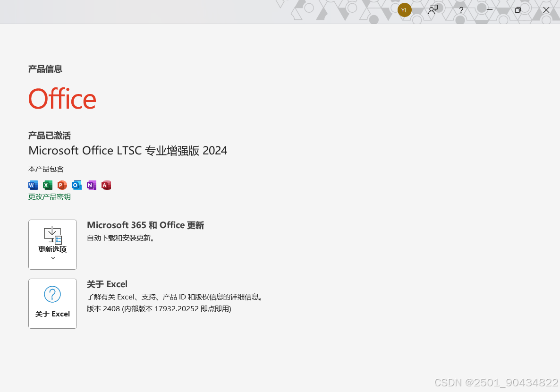
Task: Click the Excel app icon
Action: (48, 185)
